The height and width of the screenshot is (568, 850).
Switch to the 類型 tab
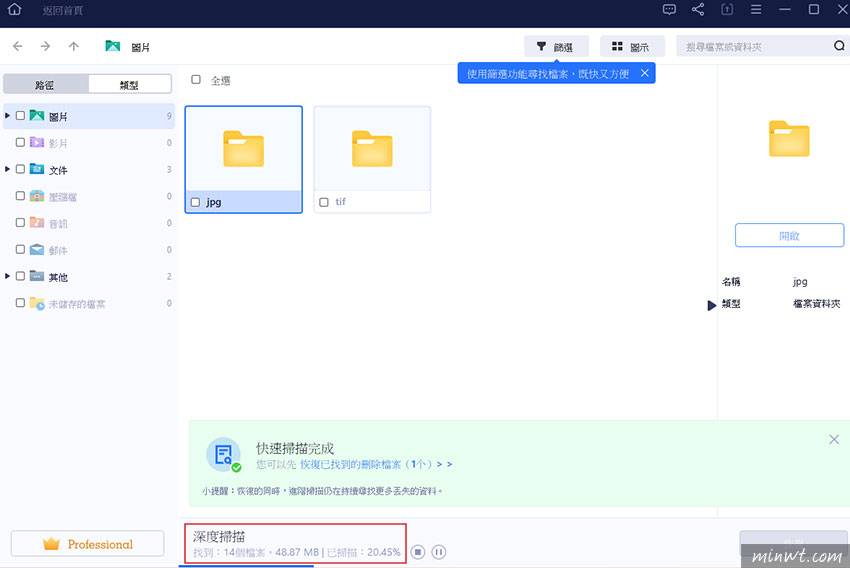click(x=130, y=85)
